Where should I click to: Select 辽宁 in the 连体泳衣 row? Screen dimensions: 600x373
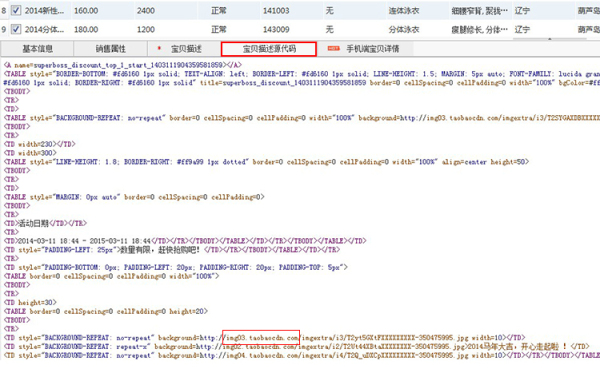[x=522, y=11]
